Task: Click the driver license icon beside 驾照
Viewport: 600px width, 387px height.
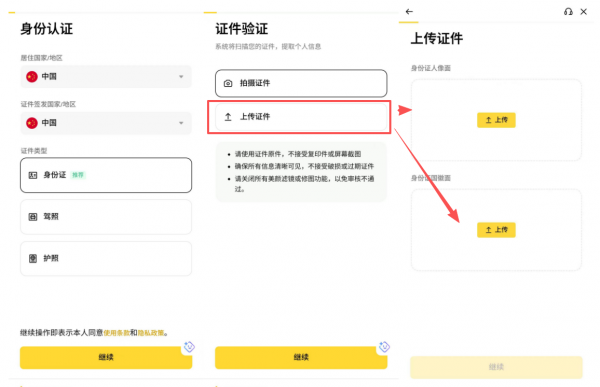Action: click(x=33, y=217)
